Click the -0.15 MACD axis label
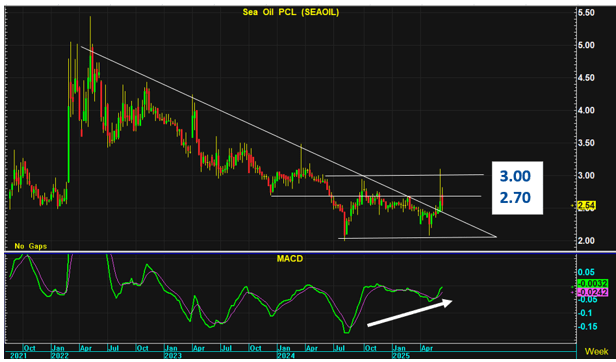The image size is (616, 362). pyautogui.click(x=588, y=327)
